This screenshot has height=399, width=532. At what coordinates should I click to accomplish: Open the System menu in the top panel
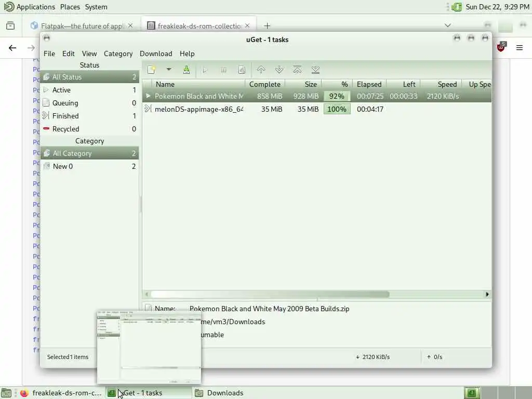click(x=96, y=7)
